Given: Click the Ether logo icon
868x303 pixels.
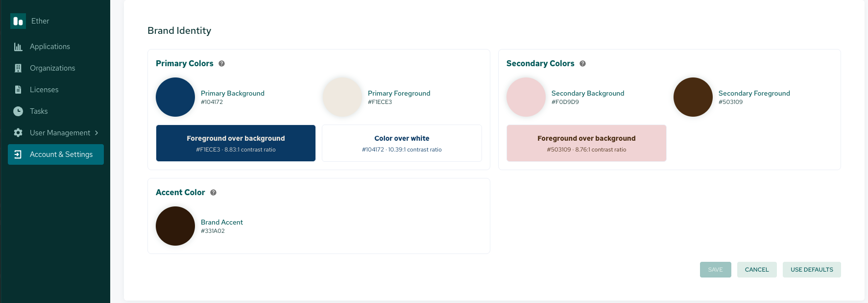Looking at the screenshot, I should coord(18,21).
